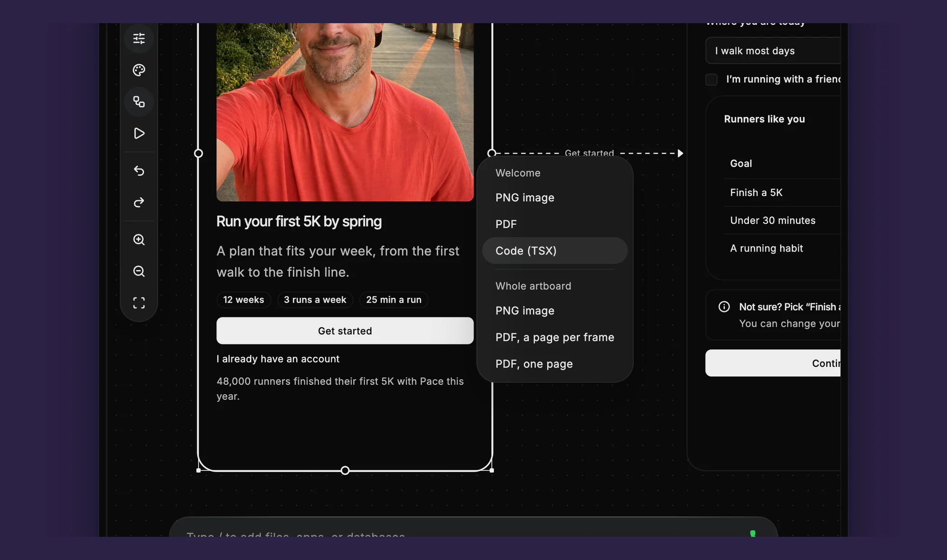This screenshot has width=947, height=560.
Task: Click the redo arrow icon
Action: click(x=139, y=202)
